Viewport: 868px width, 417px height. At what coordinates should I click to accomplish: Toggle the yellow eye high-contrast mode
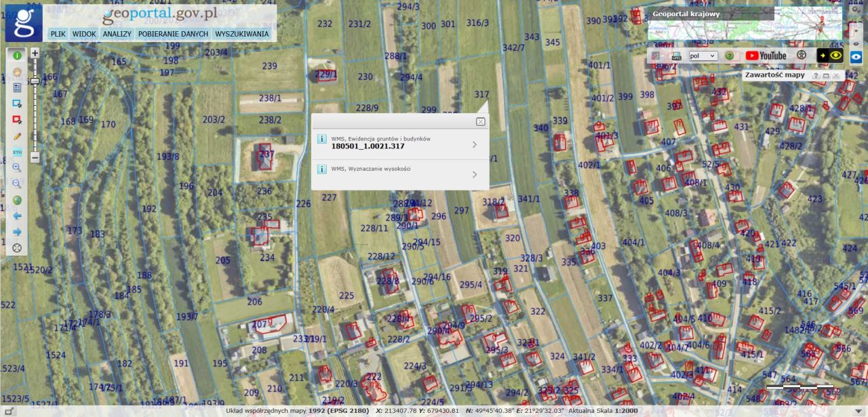coord(830,56)
